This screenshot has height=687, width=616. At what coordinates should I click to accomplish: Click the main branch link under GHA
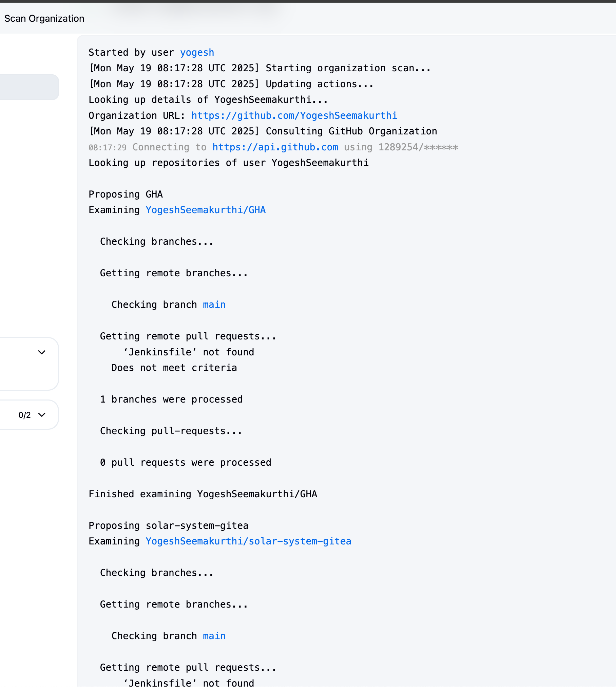[x=214, y=305]
